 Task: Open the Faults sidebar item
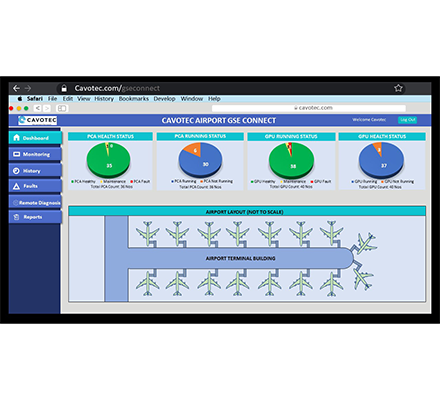pyautogui.click(x=35, y=186)
